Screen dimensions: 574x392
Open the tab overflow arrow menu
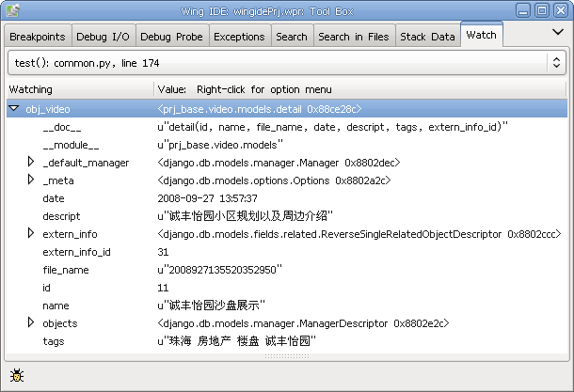click(556, 32)
